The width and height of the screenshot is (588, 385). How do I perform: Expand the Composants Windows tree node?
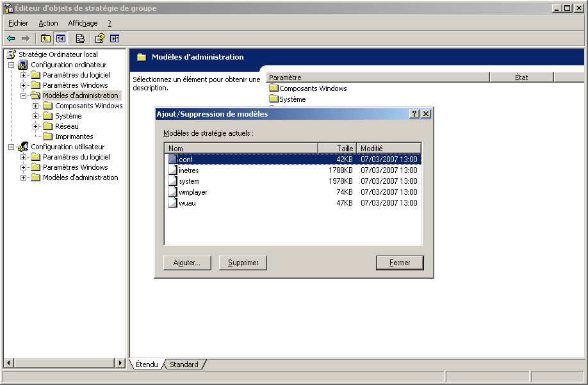36,106
